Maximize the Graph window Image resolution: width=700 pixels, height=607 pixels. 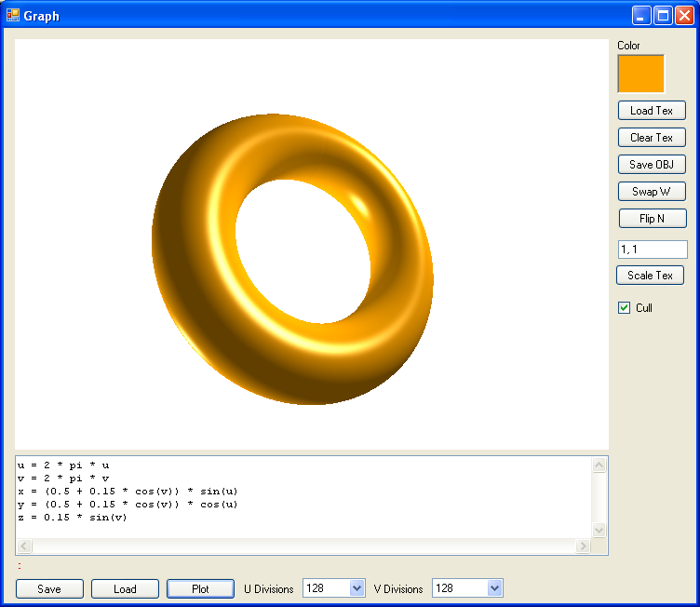click(x=663, y=15)
